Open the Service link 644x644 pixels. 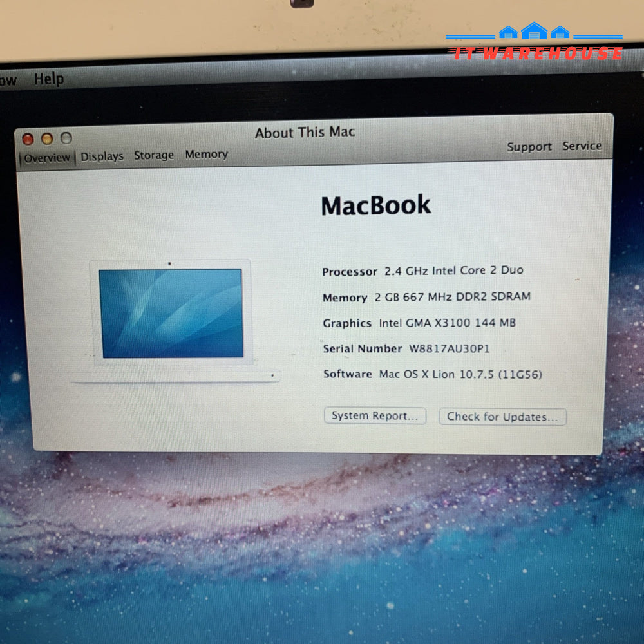tap(582, 146)
